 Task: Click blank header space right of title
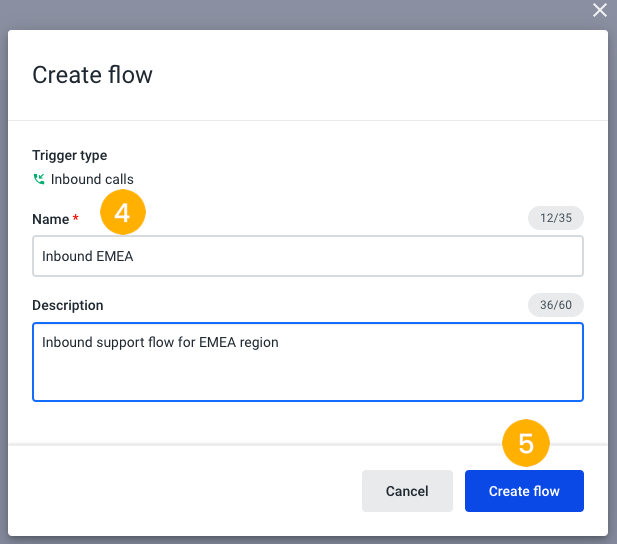point(400,75)
